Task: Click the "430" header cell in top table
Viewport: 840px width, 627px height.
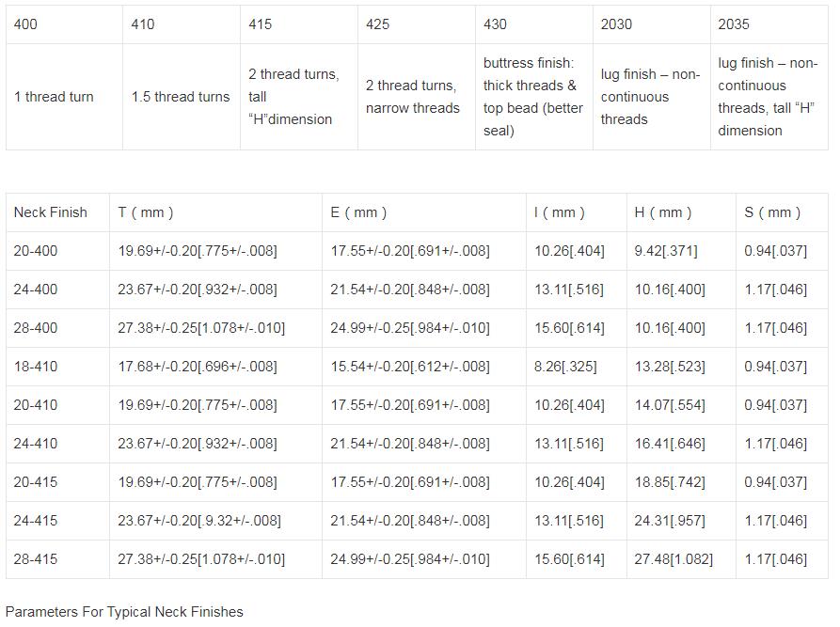Action: [495, 24]
